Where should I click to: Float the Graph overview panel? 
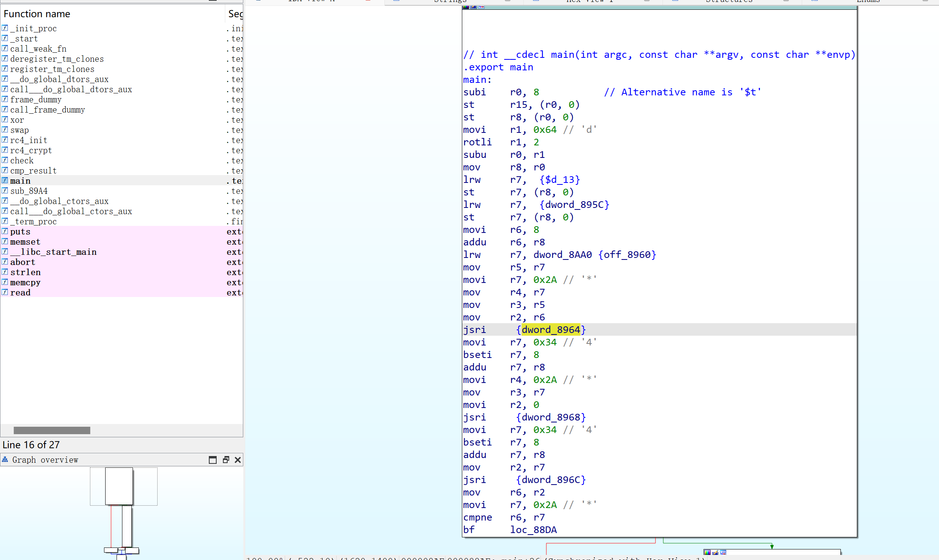pos(226,460)
